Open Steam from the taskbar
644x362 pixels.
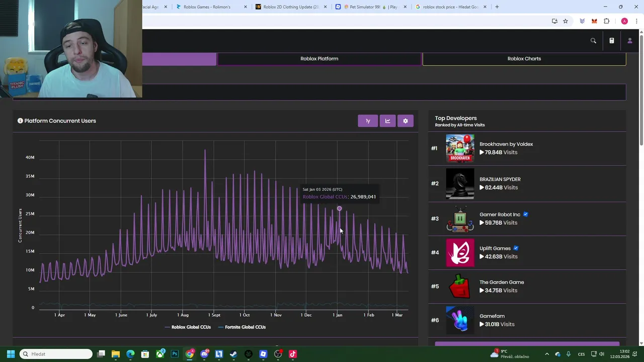[233, 354]
